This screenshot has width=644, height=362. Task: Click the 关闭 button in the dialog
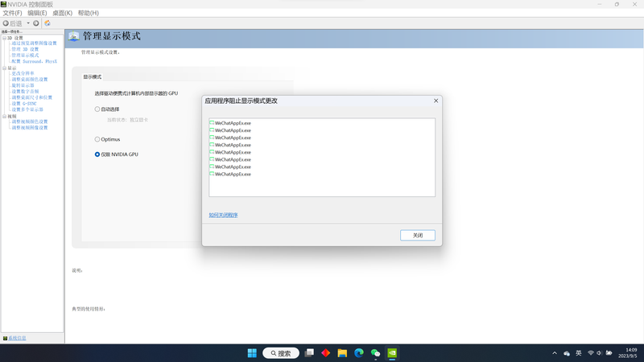coord(418,235)
